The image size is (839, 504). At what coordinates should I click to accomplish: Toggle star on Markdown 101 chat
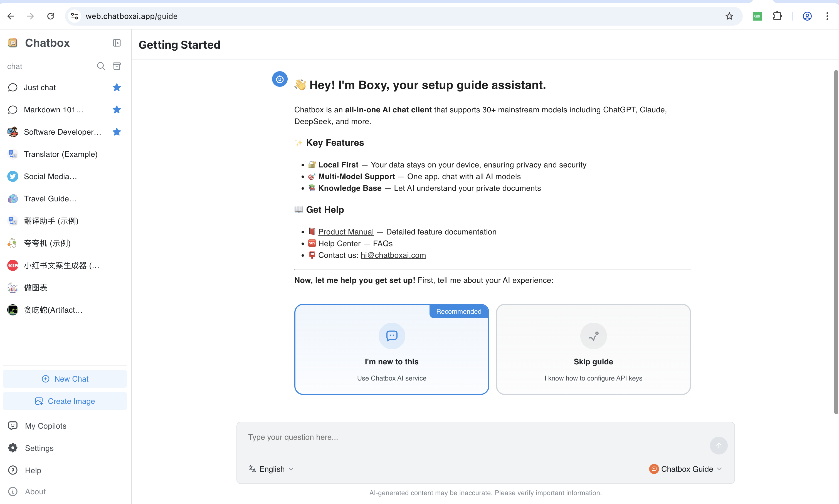[117, 109]
